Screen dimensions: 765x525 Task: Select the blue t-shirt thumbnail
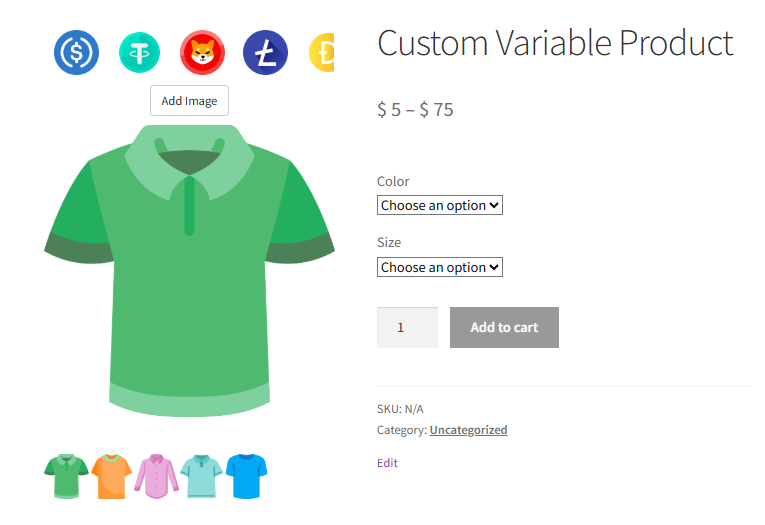[x=246, y=476]
